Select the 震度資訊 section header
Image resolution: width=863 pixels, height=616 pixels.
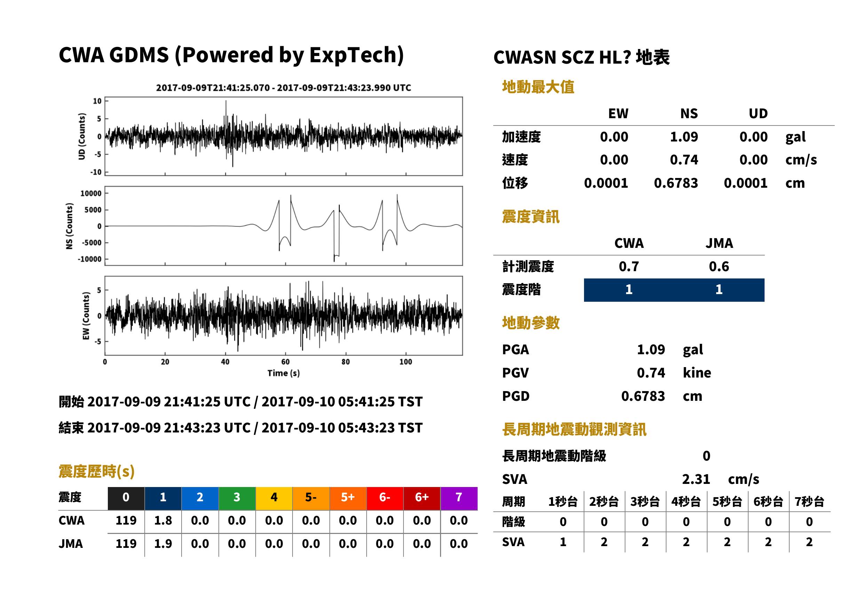pos(530,217)
